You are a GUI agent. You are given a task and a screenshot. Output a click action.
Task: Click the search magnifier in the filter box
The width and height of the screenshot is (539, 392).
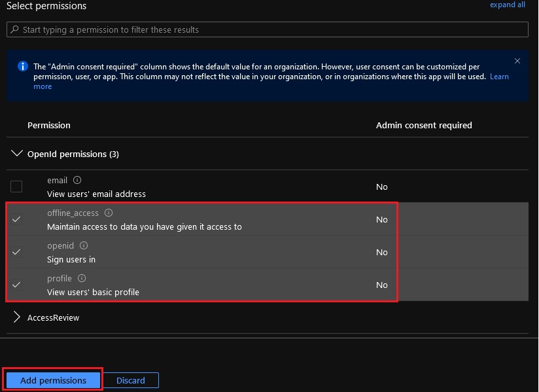tap(14, 29)
